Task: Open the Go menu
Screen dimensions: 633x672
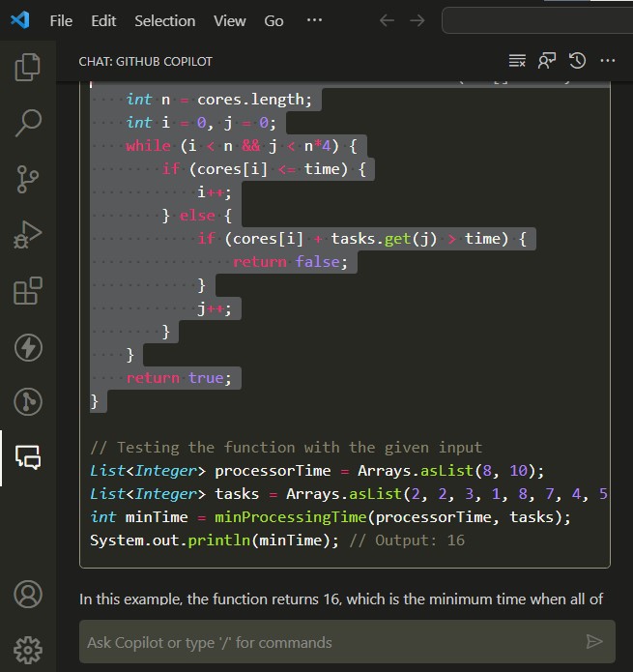Action: (x=273, y=20)
